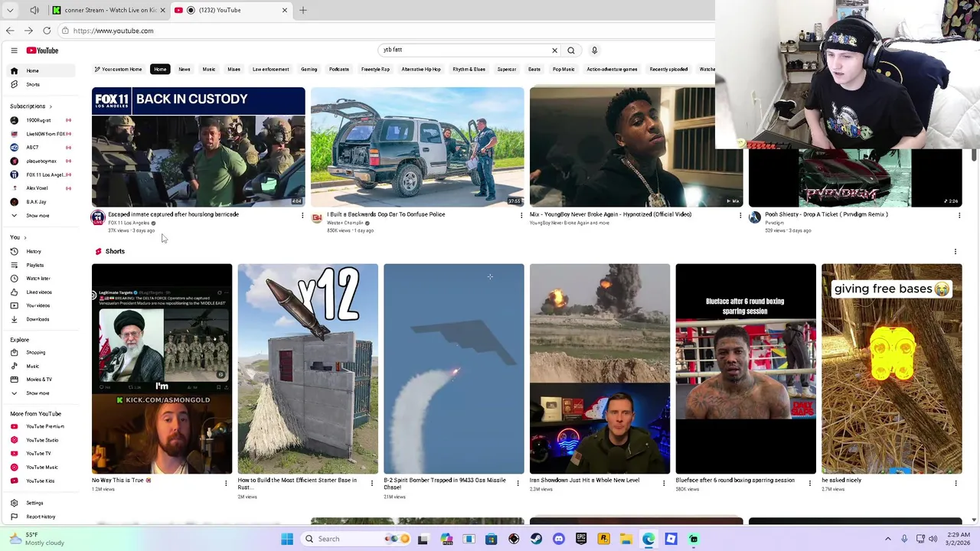The height and width of the screenshot is (551, 980).
Task: Select the Gaming filter chip
Action: (309, 70)
